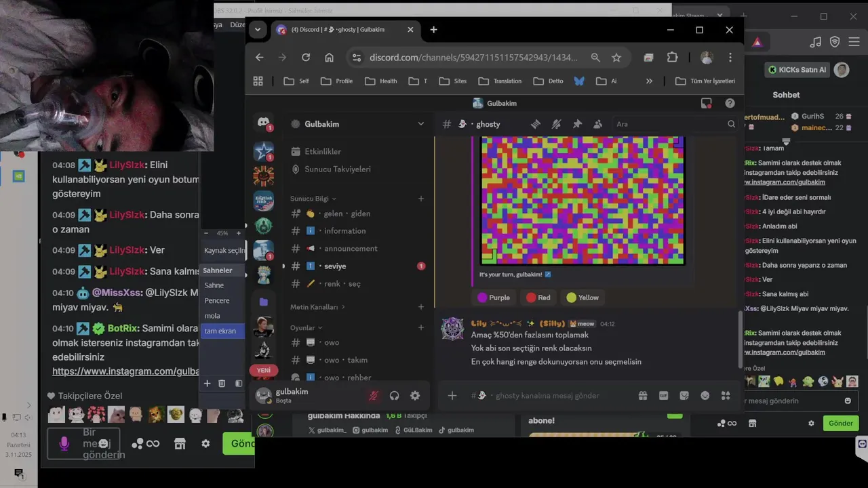Screen dimensions: 868x488
Task: Open the browser three-dot menu
Action: tap(730, 58)
